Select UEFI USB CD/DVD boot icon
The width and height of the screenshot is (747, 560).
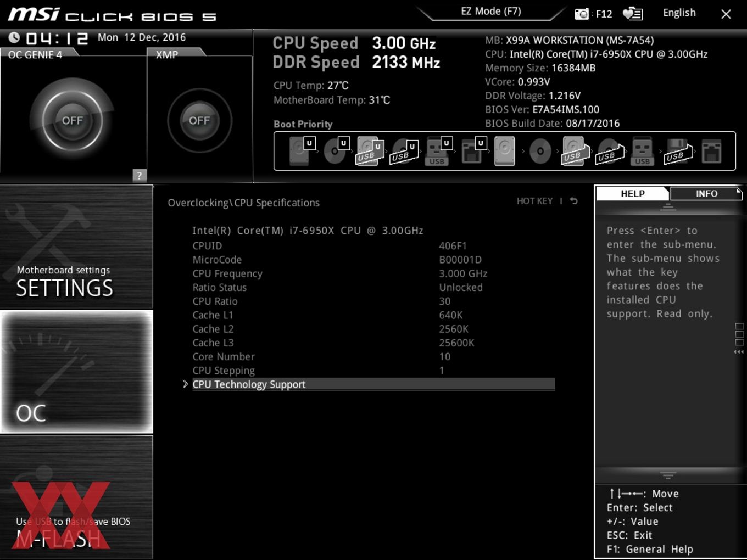404,152
